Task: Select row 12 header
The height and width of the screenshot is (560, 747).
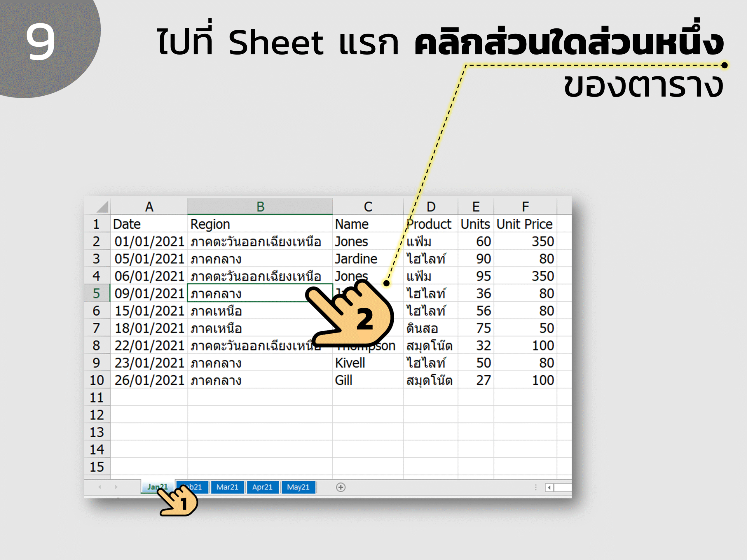Action: point(97,415)
